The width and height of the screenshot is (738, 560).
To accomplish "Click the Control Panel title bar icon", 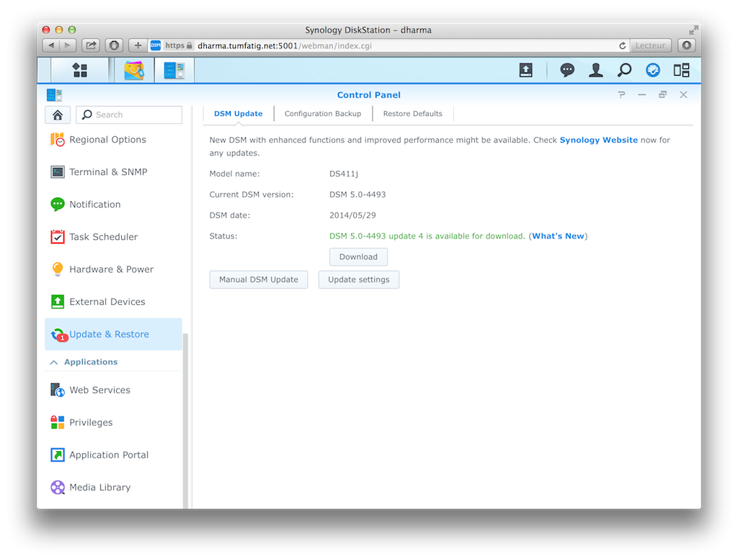I will click(x=55, y=95).
